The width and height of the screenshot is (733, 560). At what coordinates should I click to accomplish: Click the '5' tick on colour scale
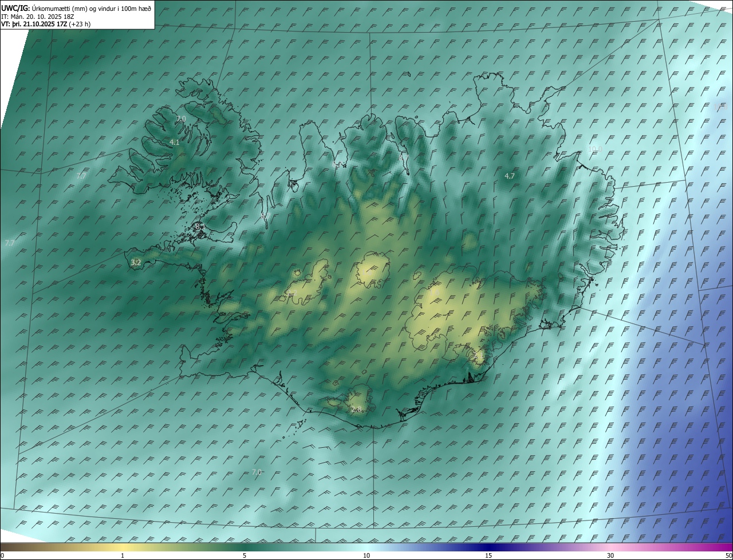pyautogui.click(x=245, y=555)
